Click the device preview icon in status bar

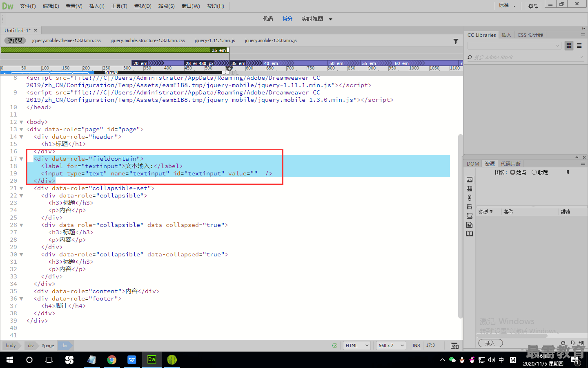[454, 346]
